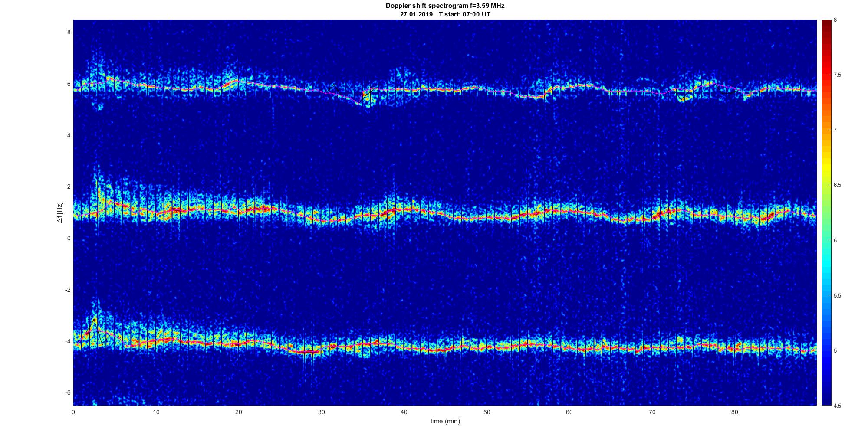The height and width of the screenshot is (435, 868).
Task: Click the dark red top of the colorbar
Action: [x=826, y=26]
